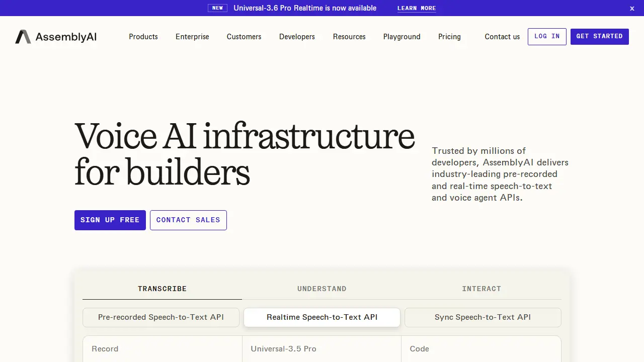Open the Learn More banner link

(x=417, y=8)
